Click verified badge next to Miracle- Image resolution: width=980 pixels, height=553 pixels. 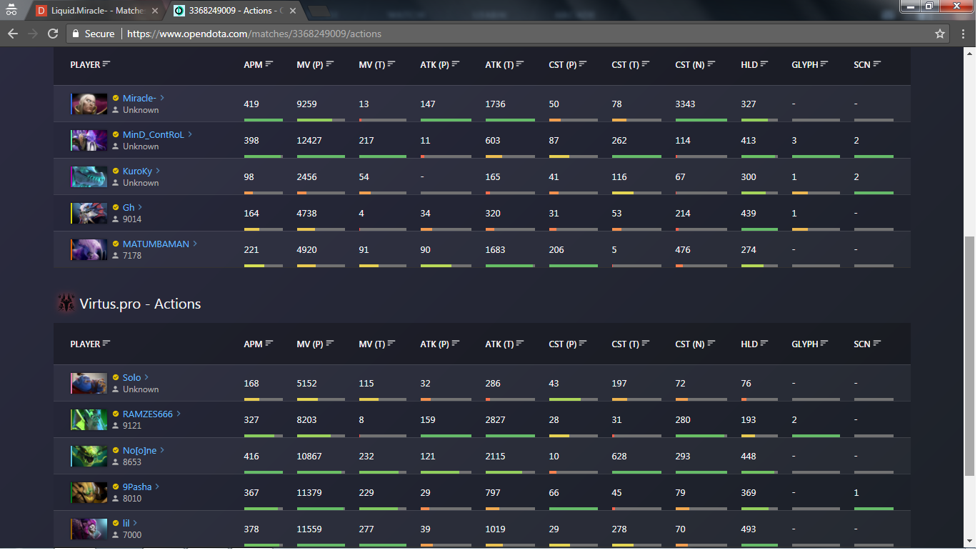tap(116, 98)
